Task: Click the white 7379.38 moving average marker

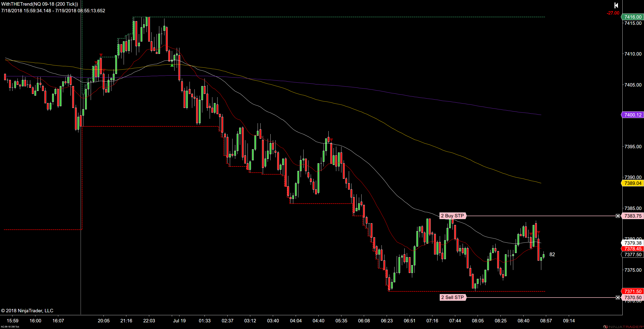Action: click(x=633, y=243)
